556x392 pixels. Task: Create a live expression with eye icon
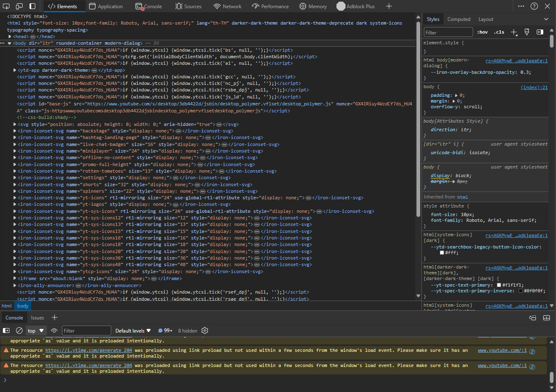click(54, 330)
